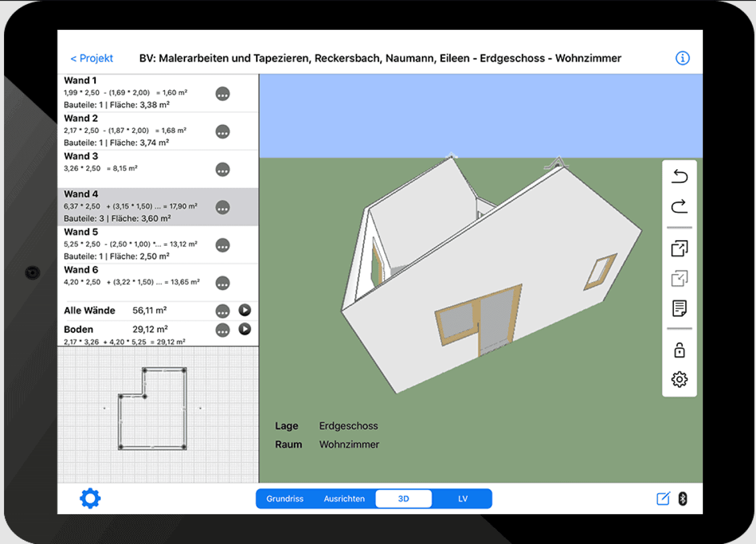Open the more options for Wand 4
Screen dimensions: 756x544
222,208
